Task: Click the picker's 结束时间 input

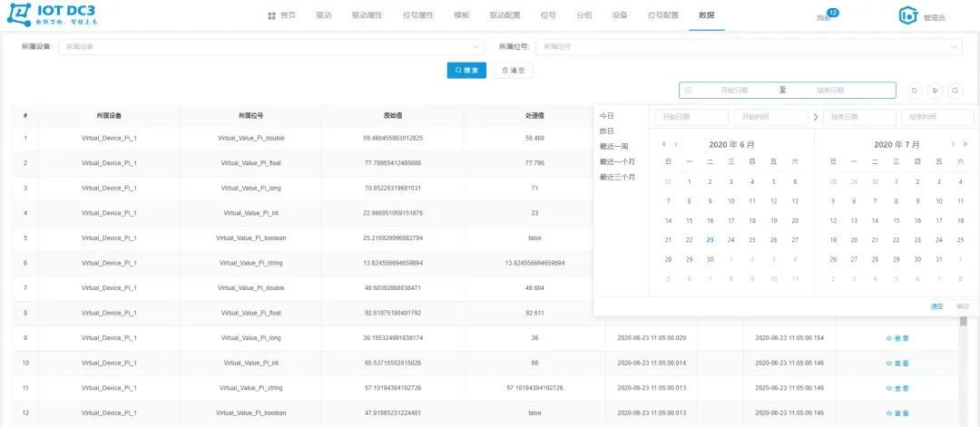Action: tap(937, 117)
